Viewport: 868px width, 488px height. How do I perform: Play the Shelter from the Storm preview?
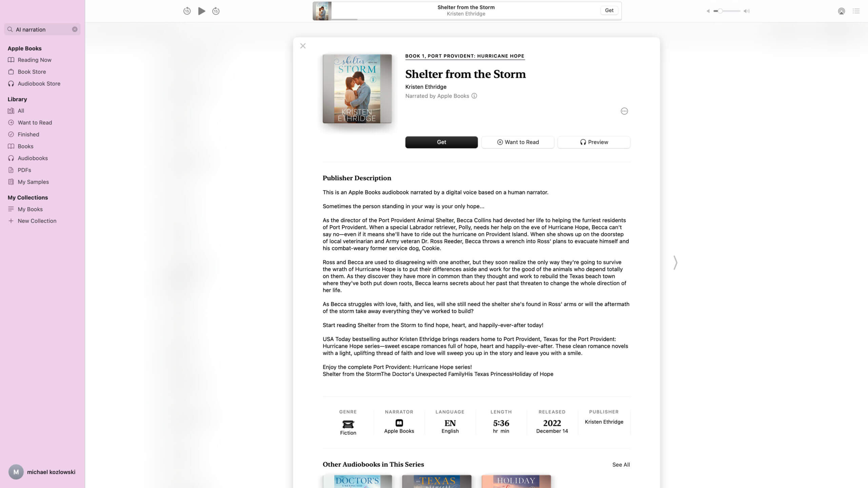tap(202, 11)
